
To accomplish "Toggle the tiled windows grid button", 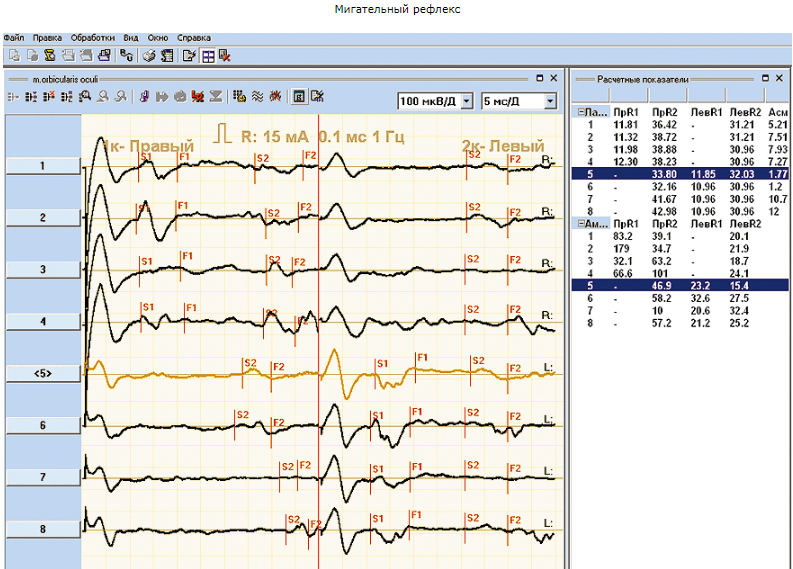I will (x=208, y=56).
